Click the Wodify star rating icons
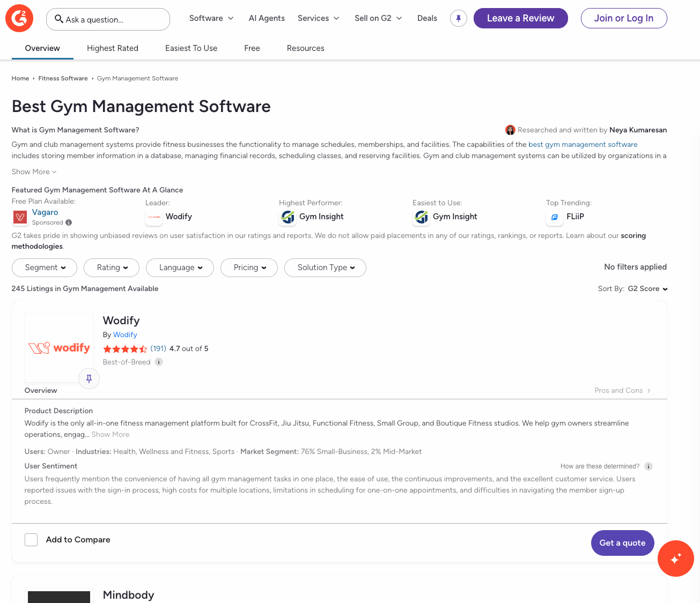The width and height of the screenshot is (700, 603). click(x=125, y=349)
